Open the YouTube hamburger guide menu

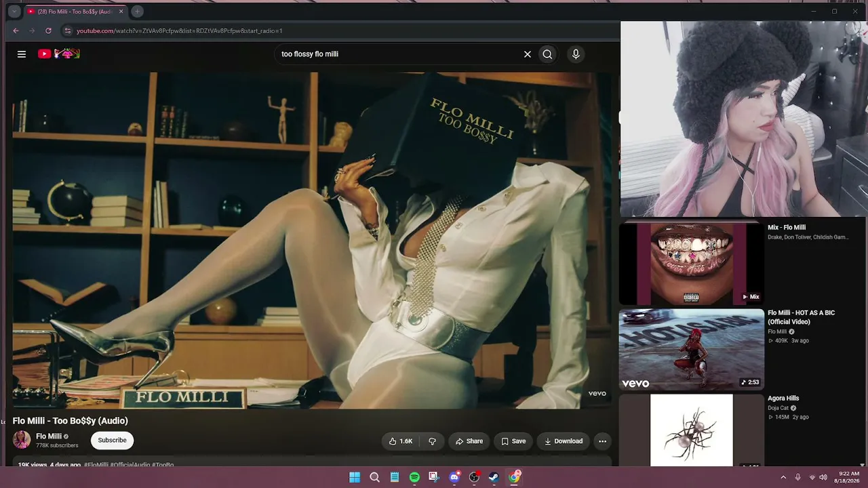[x=22, y=54]
